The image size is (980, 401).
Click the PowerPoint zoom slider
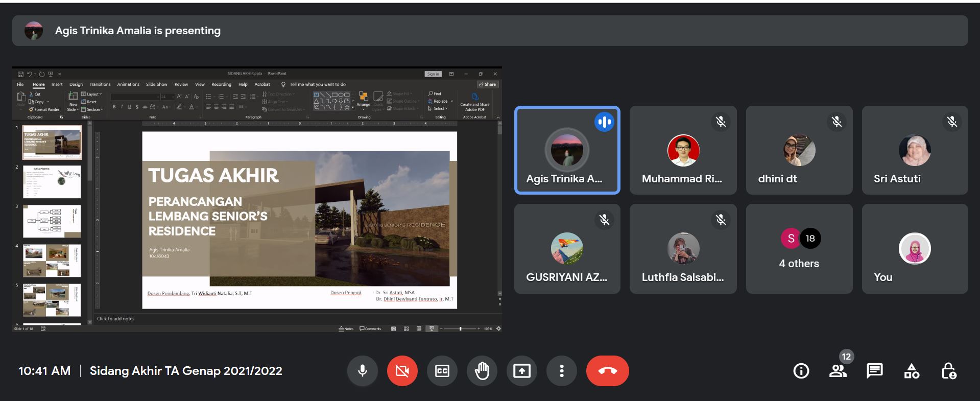[460, 328]
